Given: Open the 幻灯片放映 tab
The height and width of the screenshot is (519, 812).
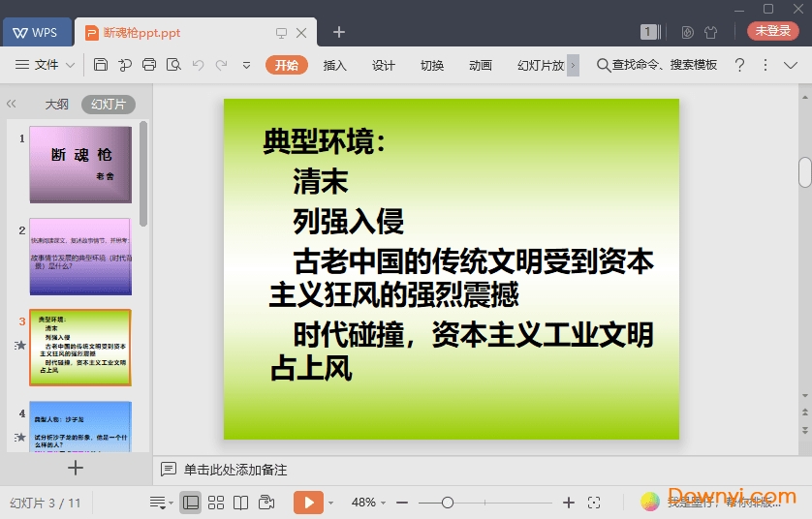Looking at the screenshot, I should [541, 65].
